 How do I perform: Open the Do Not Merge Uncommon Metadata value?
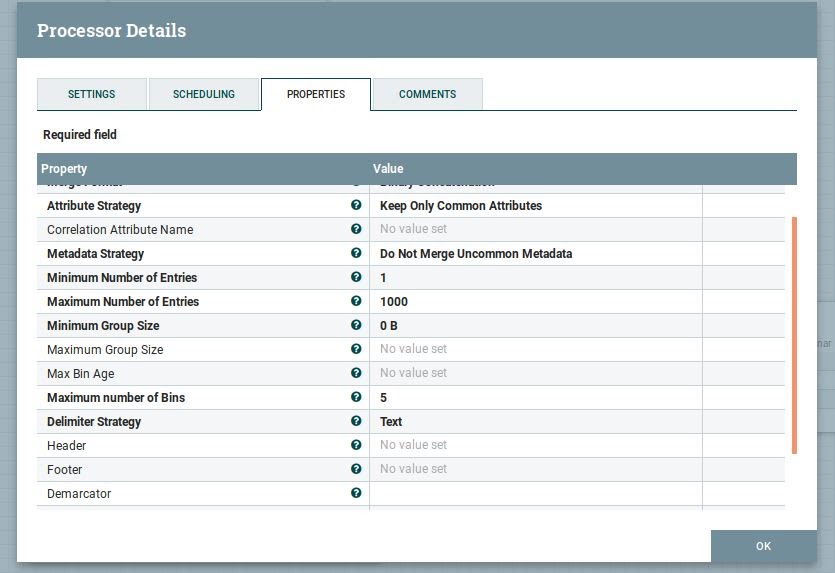[x=476, y=254]
